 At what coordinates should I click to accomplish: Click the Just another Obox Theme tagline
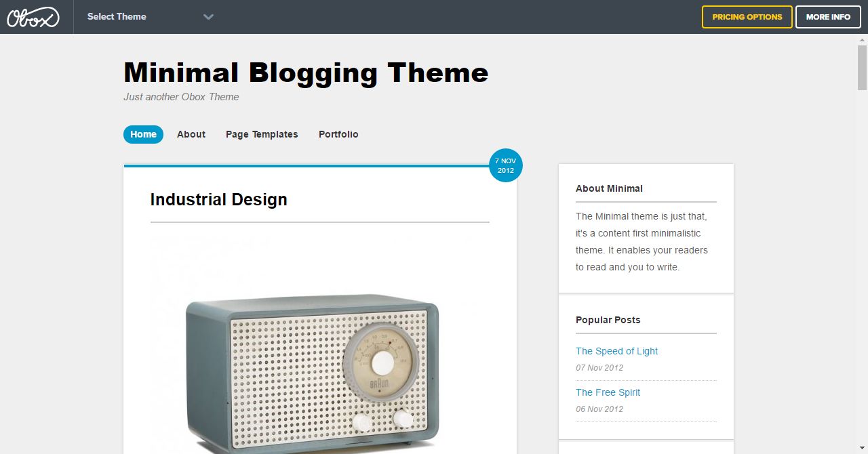tap(181, 97)
